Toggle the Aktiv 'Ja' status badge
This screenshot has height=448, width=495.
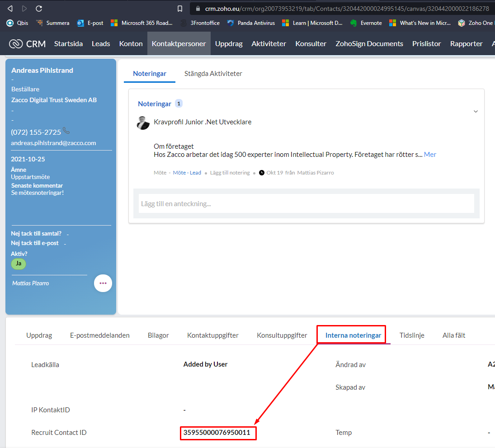click(19, 264)
